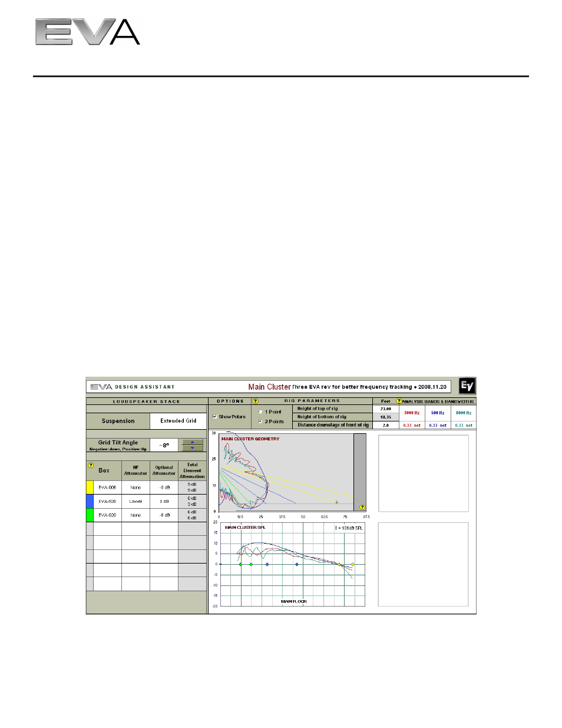Viewport: 562px width, 728px height.
Task: Click the Optional Attenuator column header
Action: pos(164,470)
